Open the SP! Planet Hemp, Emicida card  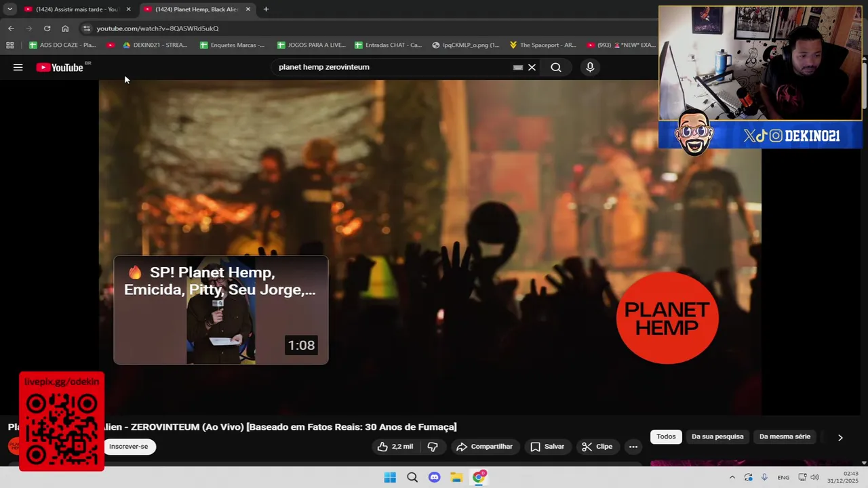click(221, 310)
